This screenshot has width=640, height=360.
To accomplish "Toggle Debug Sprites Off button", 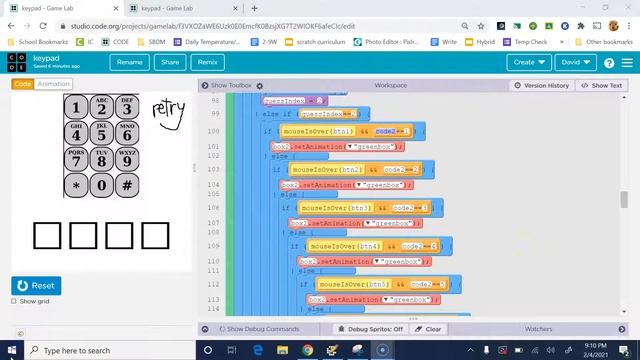I will click(x=371, y=329).
